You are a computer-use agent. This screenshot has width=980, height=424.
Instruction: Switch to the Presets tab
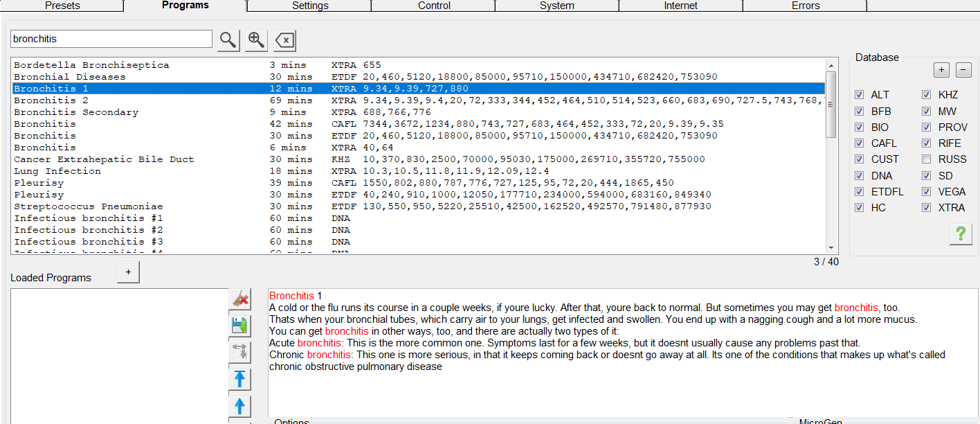pos(62,6)
